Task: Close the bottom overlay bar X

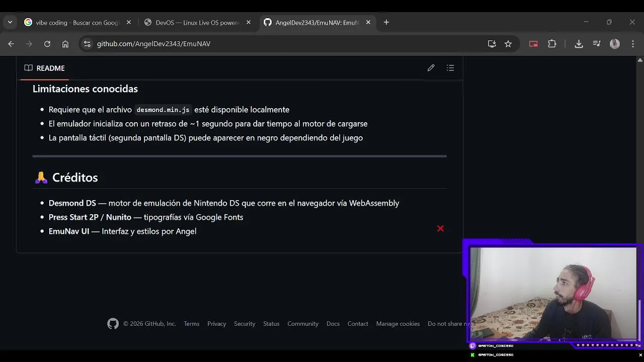Action: click(x=640, y=355)
